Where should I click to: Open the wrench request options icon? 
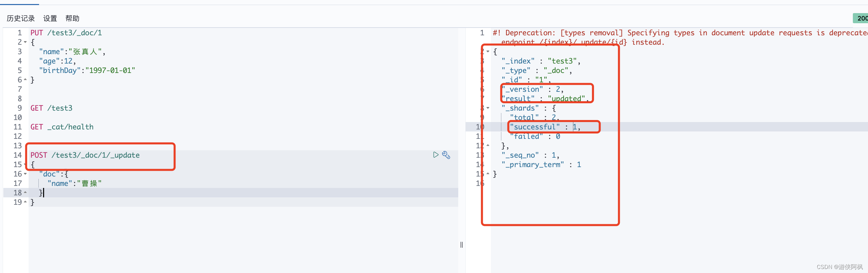[446, 155]
